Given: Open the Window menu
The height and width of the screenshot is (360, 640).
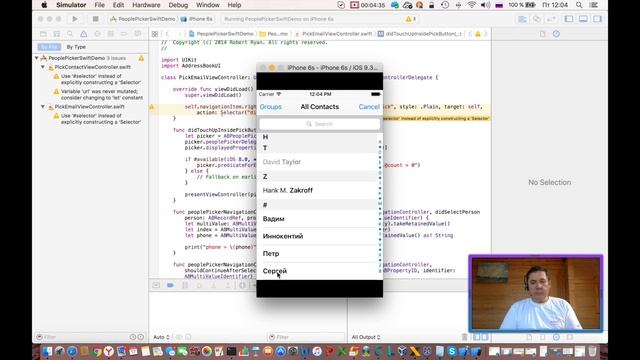Looking at the screenshot, I should [x=208, y=5].
